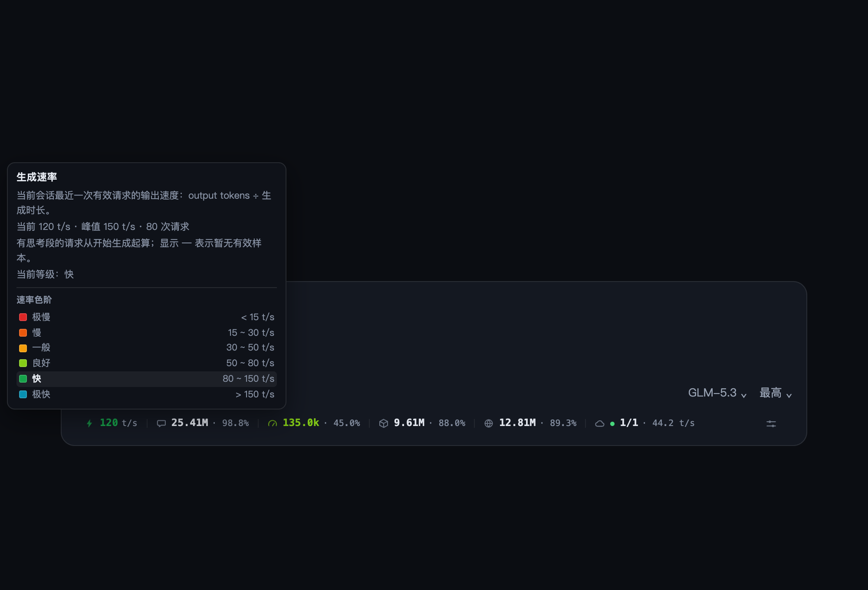
Task: Click the 135.0k green value
Action: tap(301, 423)
